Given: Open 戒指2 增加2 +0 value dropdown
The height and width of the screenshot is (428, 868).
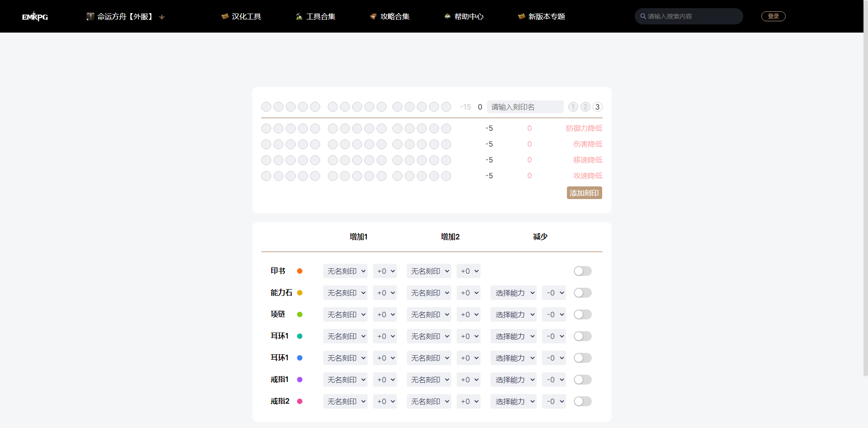Looking at the screenshot, I should point(468,401).
